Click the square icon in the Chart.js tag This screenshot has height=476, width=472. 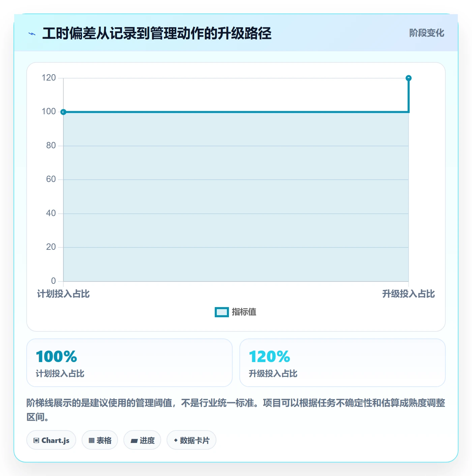pos(36,440)
